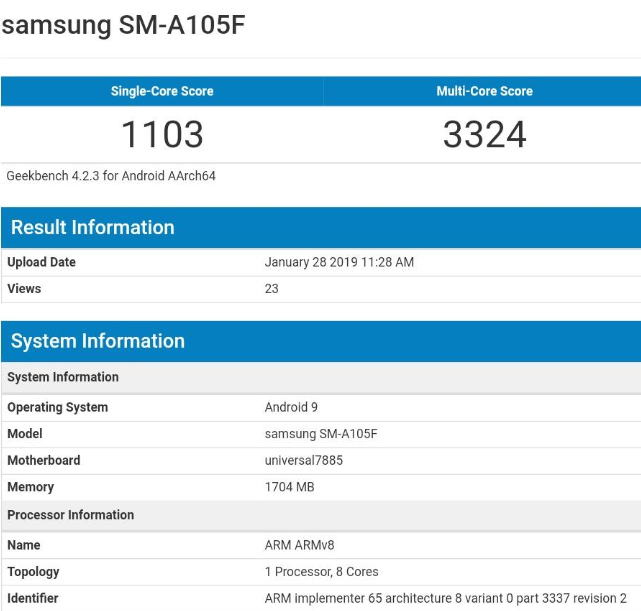Click the Motherboard label
The height and width of the screenshot is (611, 641).
click(44, 460)
